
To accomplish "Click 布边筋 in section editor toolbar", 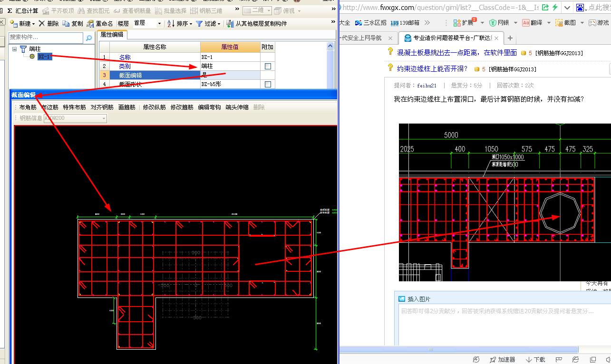I will pos(50,107).
